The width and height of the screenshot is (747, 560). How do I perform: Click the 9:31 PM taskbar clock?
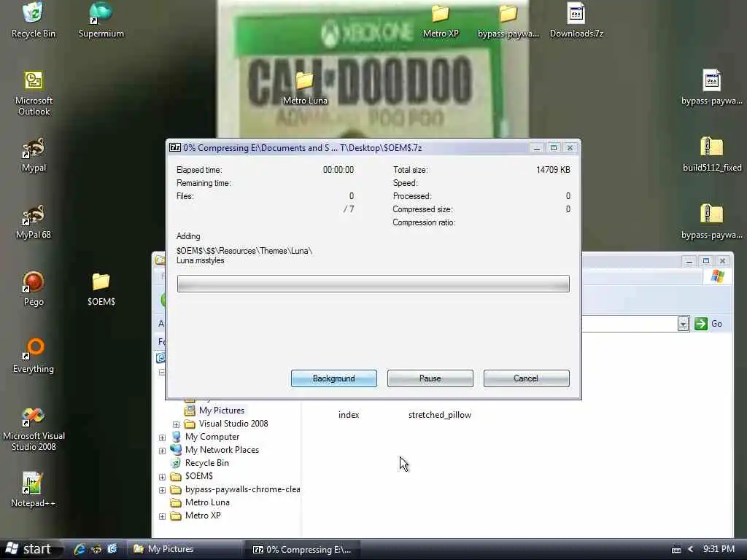(x=719, y=549)
